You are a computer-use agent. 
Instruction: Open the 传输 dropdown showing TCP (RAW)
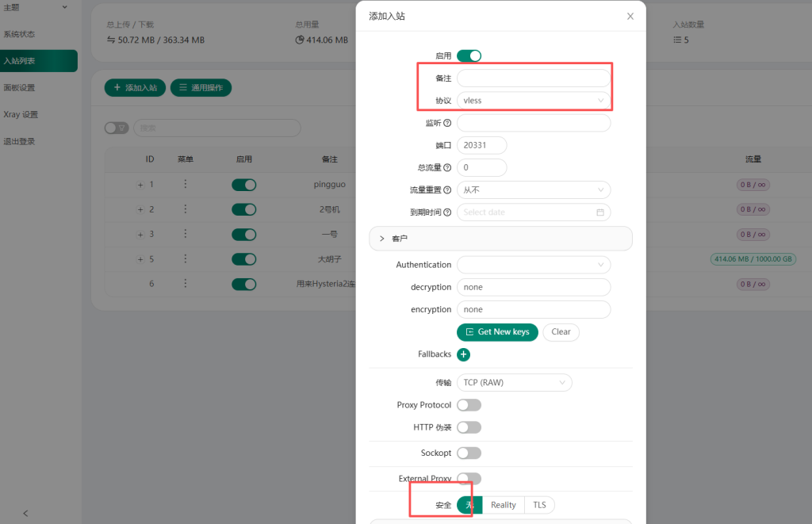pyautogui.click(x=514, y=382)
